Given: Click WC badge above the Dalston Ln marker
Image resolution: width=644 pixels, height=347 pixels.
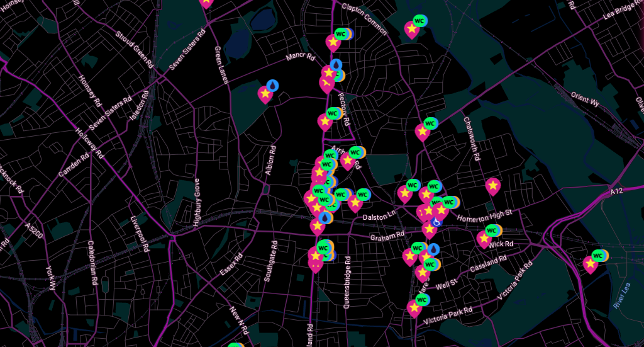Looking at the screenshot, I should [362, 195].
